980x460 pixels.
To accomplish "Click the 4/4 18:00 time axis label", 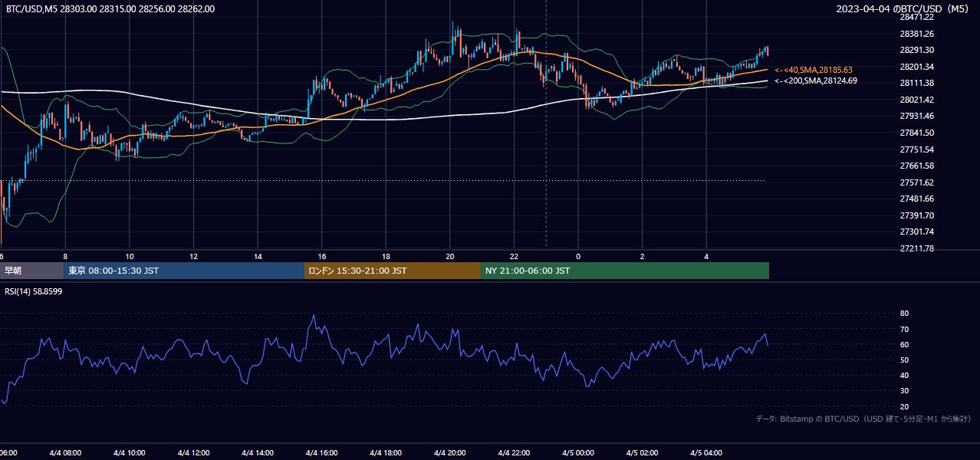I will tap(386, 453).
